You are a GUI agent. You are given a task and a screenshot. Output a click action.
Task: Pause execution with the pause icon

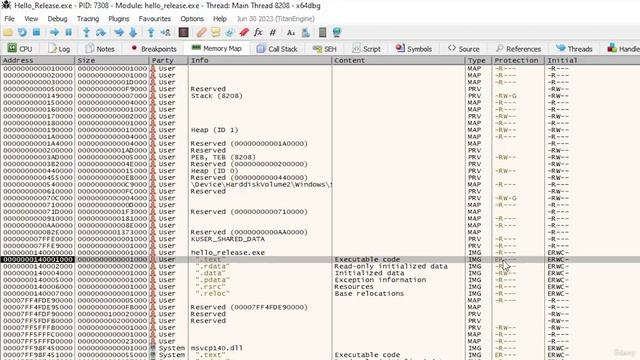(x=69, y=32)
